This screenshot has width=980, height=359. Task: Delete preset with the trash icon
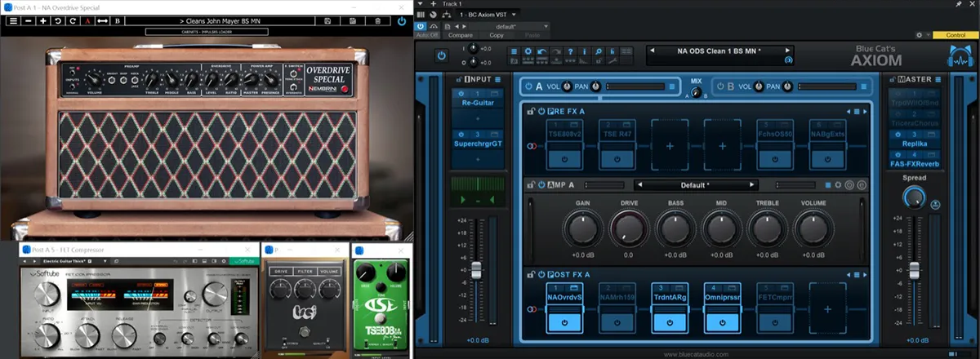[x=378, y=20]
